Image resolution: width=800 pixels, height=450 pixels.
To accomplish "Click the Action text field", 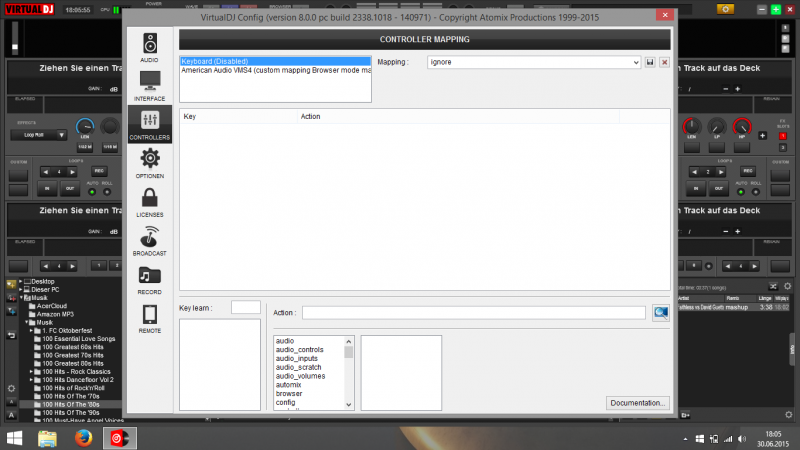I will (x=473, y=313).
